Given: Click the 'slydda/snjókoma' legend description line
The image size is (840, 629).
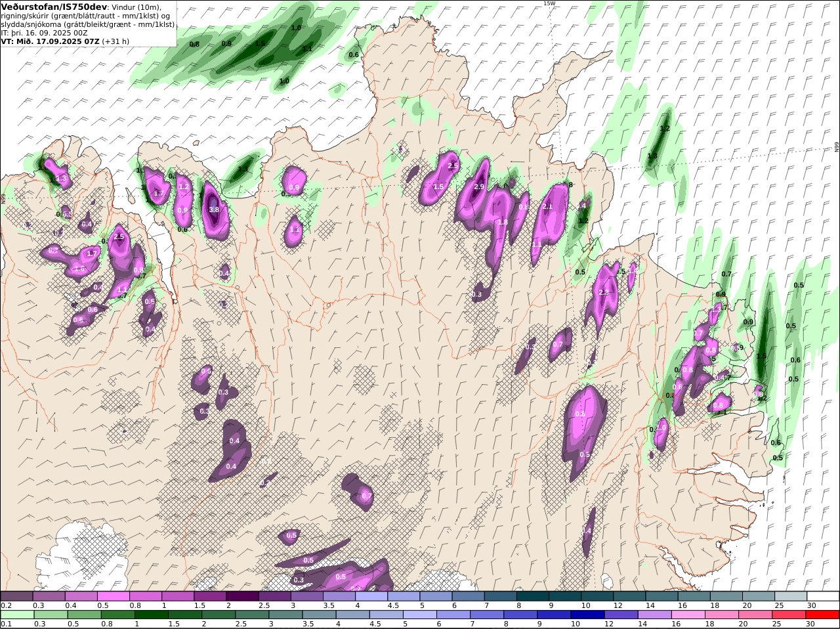Looking at the screenshot, I should tap(88, 24).
